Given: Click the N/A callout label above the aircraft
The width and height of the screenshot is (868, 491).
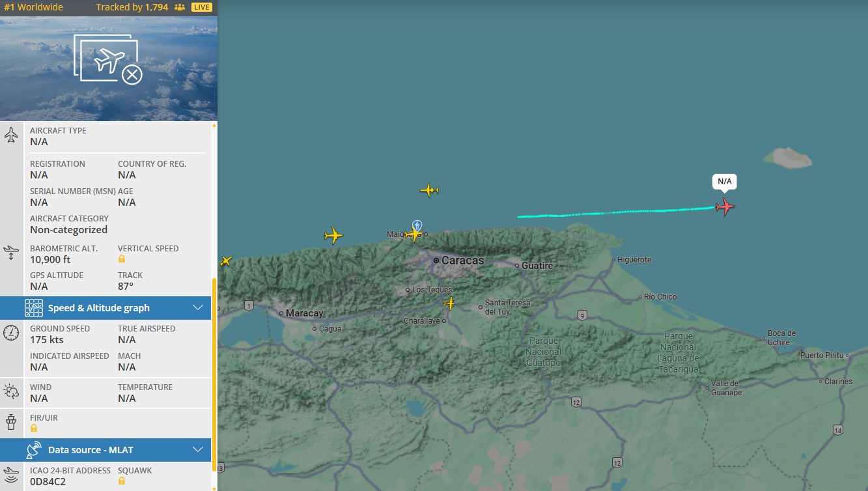Looking at the screenshot, I should tap(725, 181).
